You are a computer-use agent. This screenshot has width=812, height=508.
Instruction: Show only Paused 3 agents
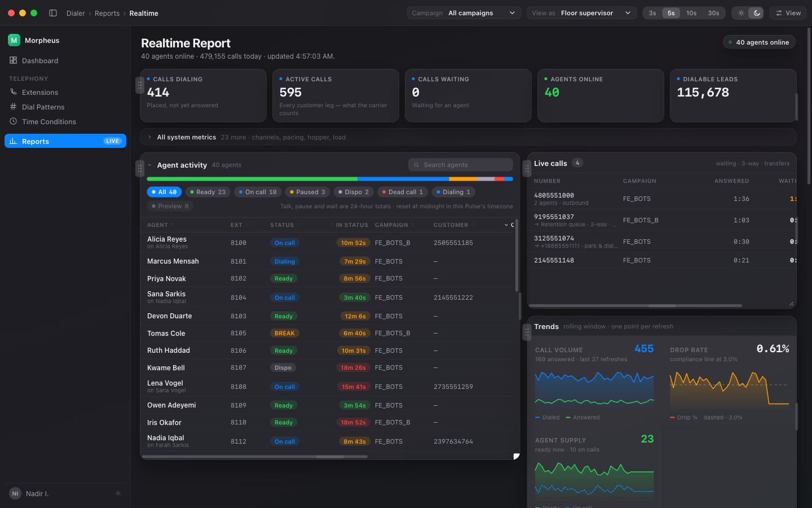[307, 192]
